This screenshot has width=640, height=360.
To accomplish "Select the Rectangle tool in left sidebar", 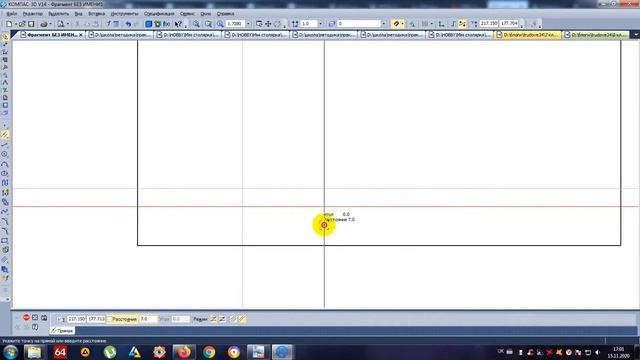I will pyautogui.click(x=5, y=241).
